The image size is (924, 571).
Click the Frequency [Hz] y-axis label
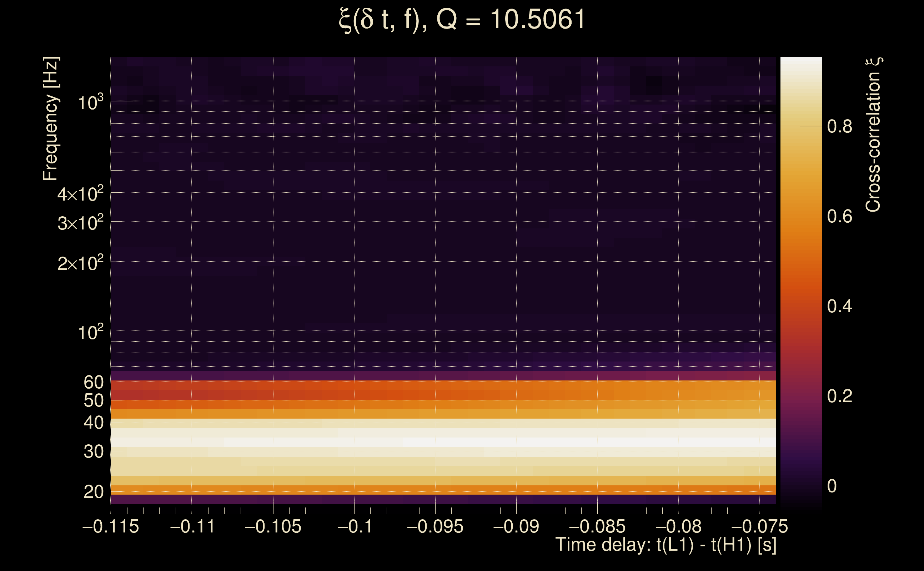tap(51, 119)
